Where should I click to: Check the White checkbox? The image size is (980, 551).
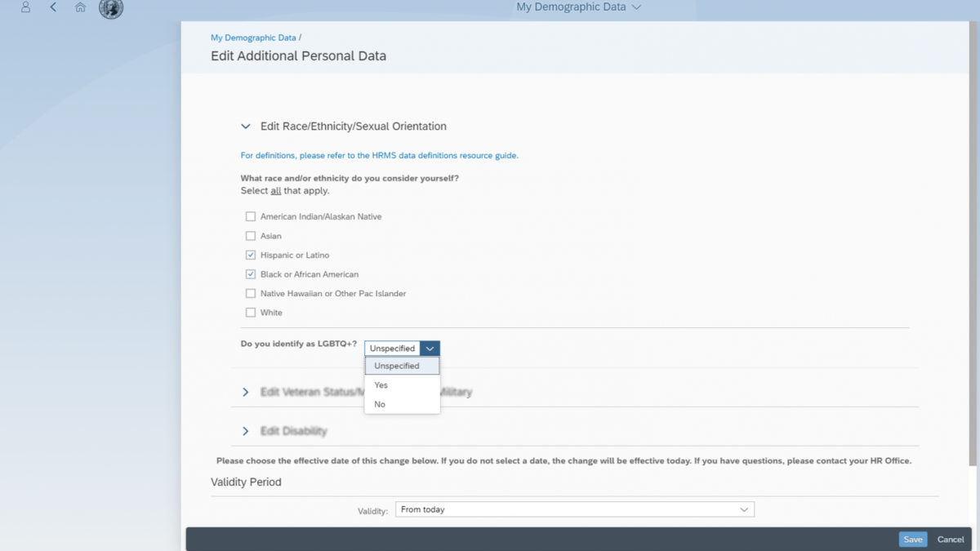251,312
